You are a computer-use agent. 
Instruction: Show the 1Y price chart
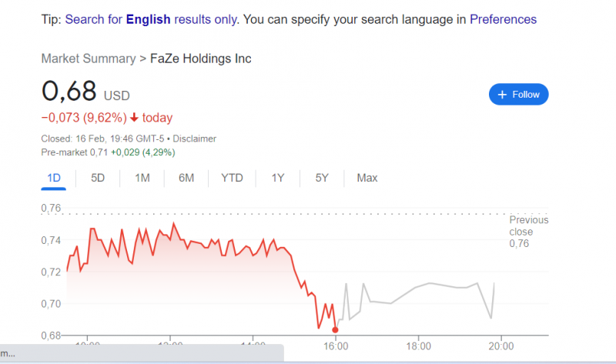(278, 178)
